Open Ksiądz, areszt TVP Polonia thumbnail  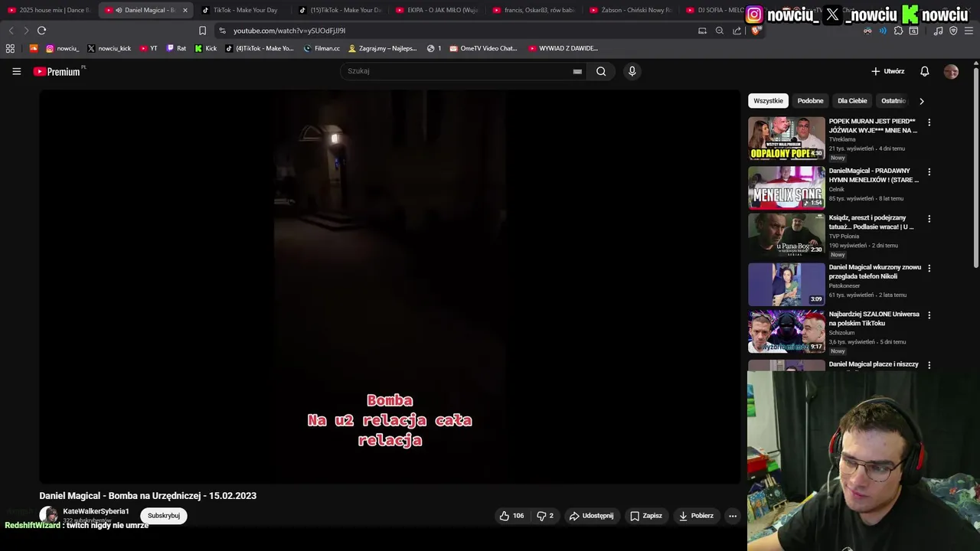786,234
